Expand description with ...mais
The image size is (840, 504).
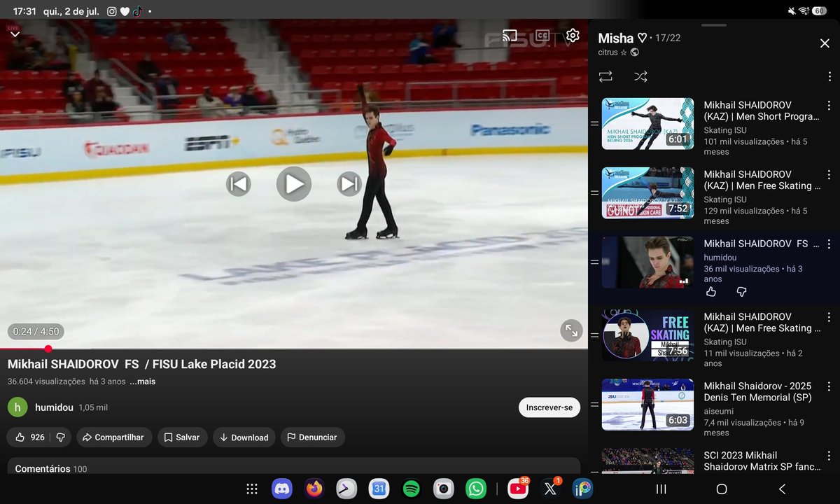pyautogui.click(x=142, y=381)
